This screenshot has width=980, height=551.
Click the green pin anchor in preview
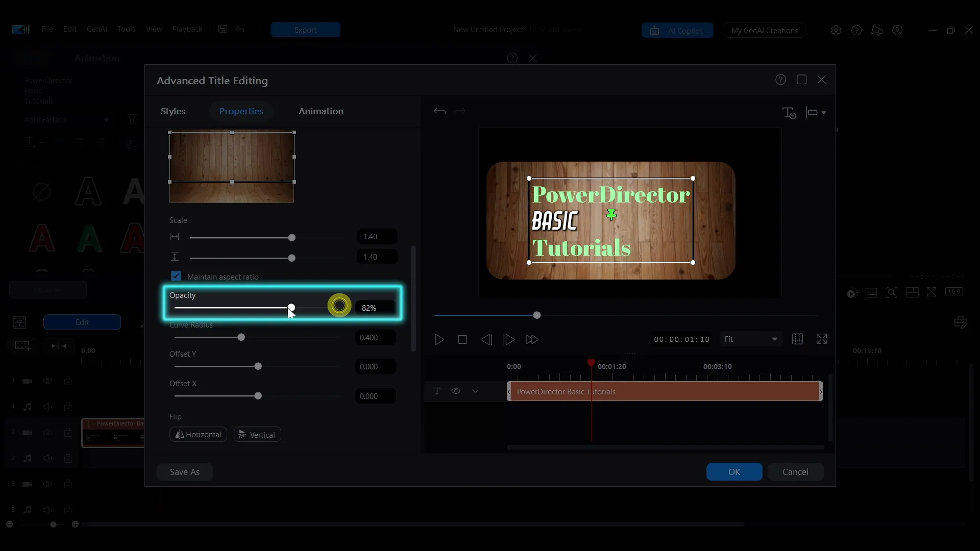pyautogui.click(x=611, y=215)
